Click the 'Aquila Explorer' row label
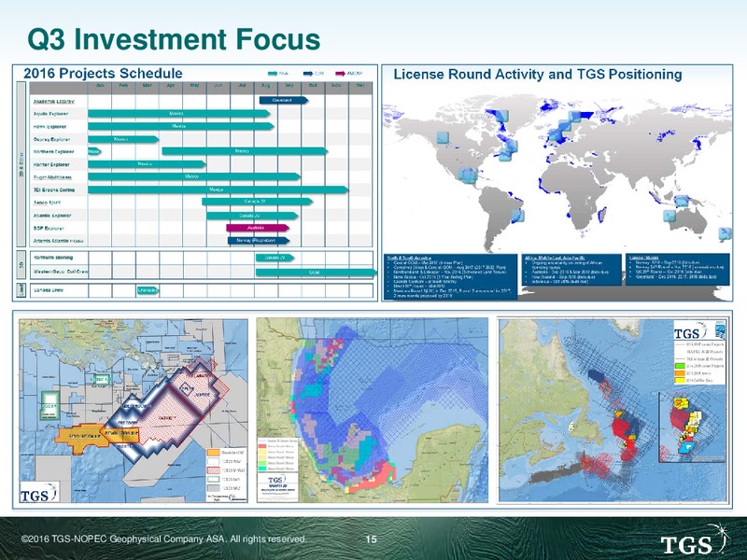747x560 pixels. (x=51, y=114)
